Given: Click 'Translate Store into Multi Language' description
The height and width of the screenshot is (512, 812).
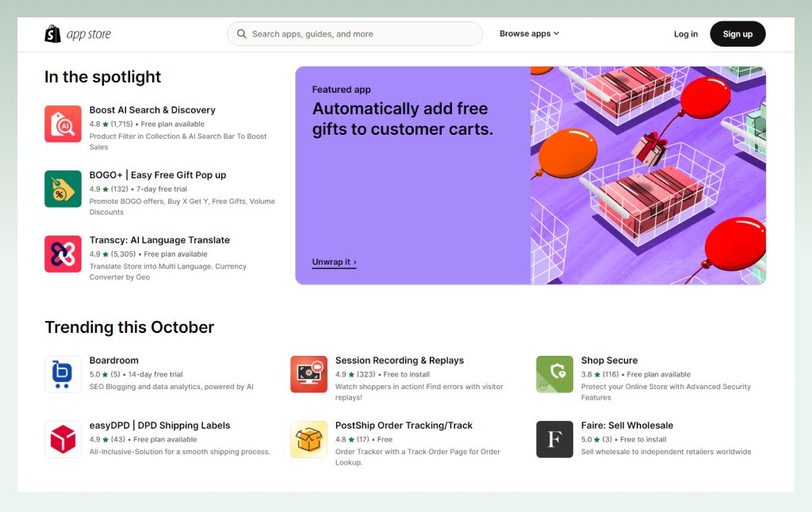Looking at the screenshot, I should tap(168, 272).
